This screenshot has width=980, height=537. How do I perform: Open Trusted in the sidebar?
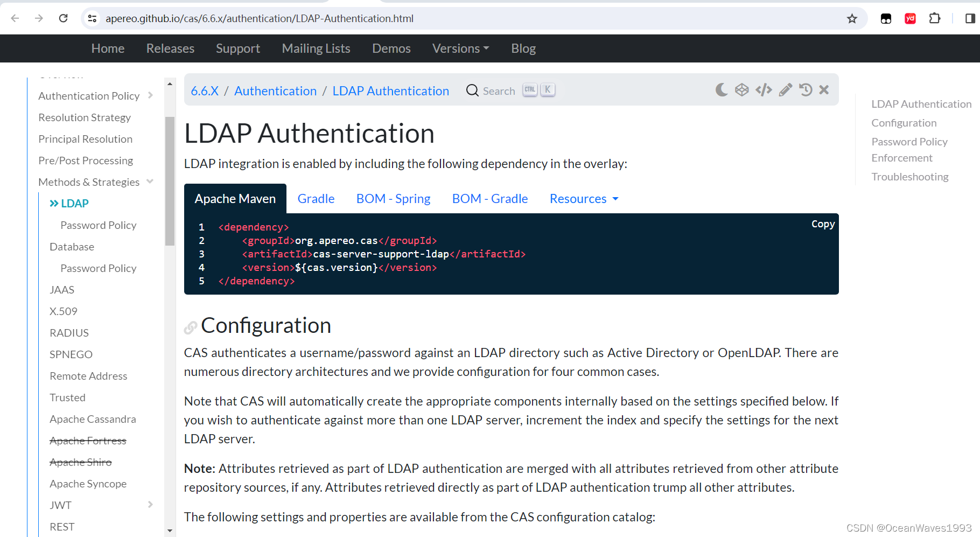point(67,397)
